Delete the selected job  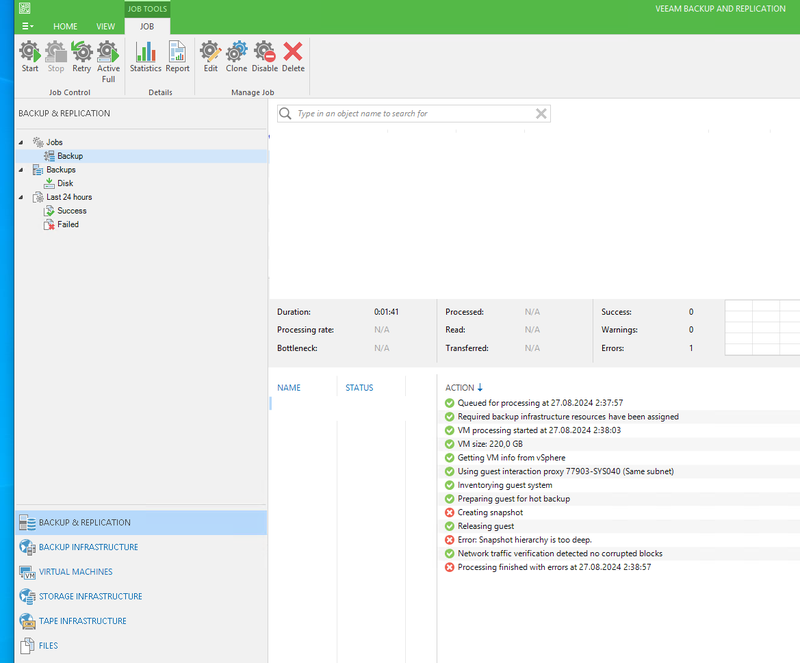point(293,56)
